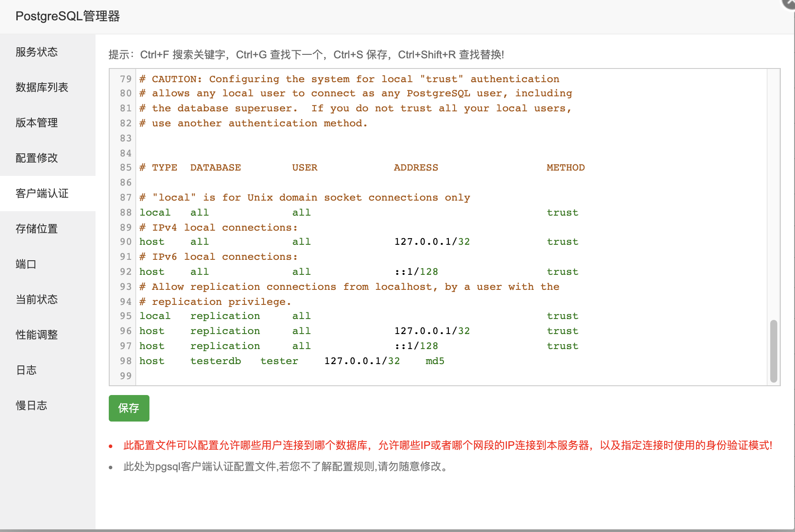
Task: Click md5 method on line 98
Action: coord(435,361)
